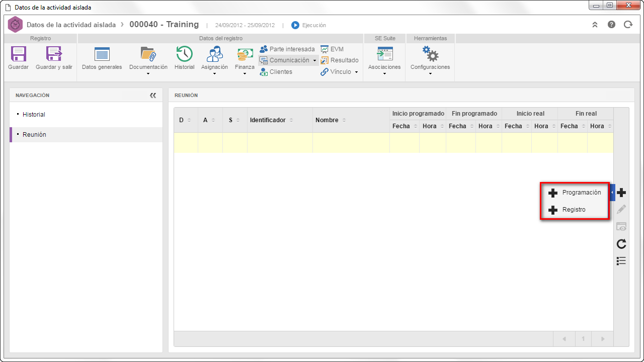The image size is (644, 362).
Task: Click Guardar y salir icon
Action: [54, 54]
